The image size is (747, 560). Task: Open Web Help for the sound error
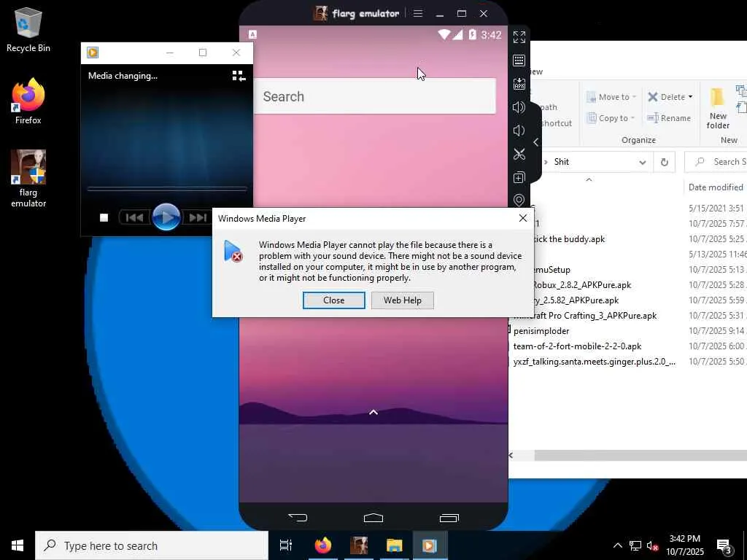403,300
